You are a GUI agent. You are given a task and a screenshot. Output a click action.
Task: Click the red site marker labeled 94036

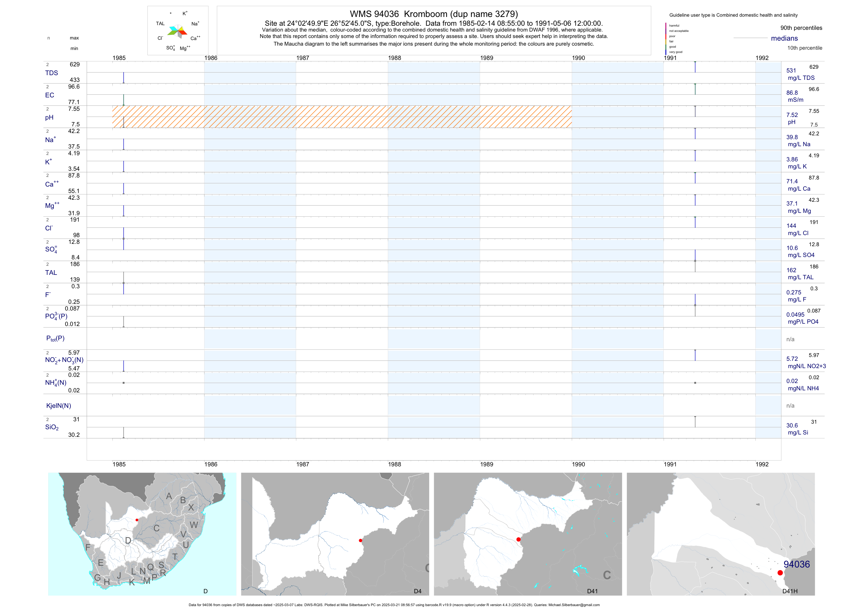pyautogui.click(x=780, y=573)
